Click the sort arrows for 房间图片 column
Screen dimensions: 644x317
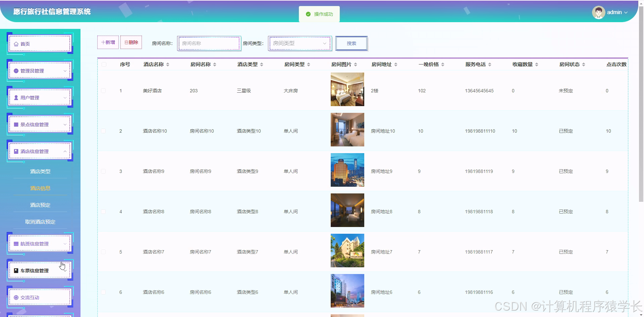[356, 64]
